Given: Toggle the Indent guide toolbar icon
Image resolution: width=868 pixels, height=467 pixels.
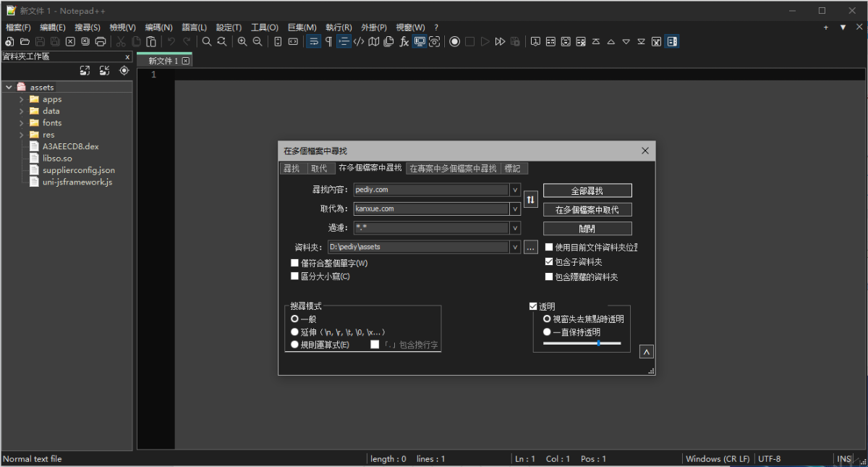Looking at the screenshot, I should click(344, 41).
